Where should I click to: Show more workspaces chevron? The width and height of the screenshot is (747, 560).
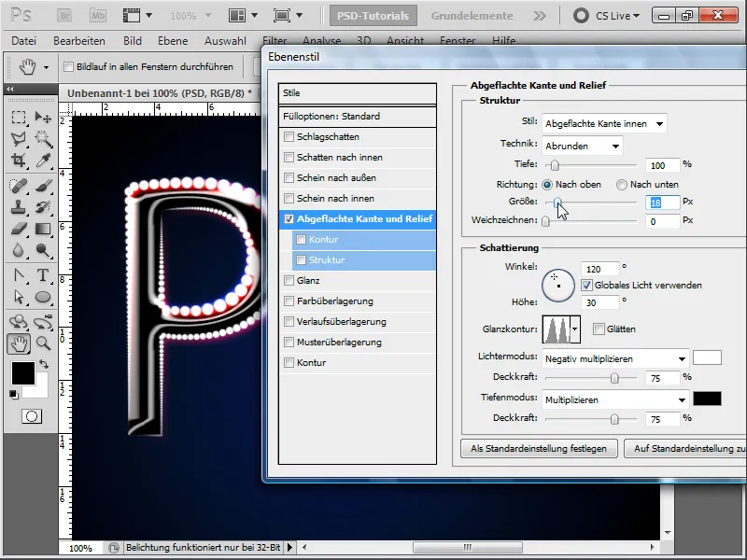[540, 16]
